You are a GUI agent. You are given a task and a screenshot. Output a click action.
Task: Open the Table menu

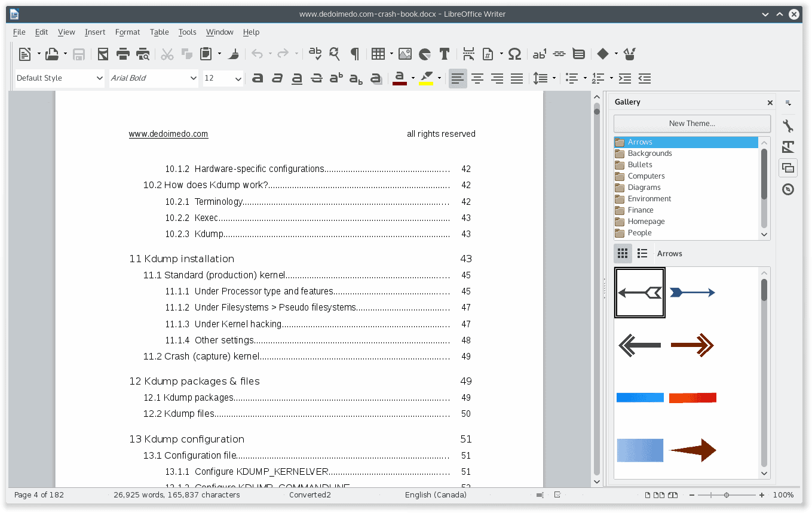pyautogui.click(x=160, y=32)
